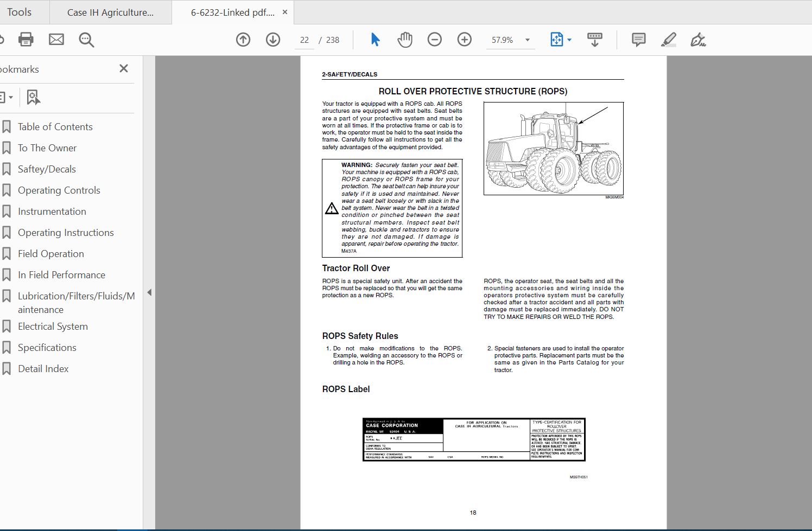
Task: Close the 6-6232-Linked pdf tab
Action: [x=285, y=12]
